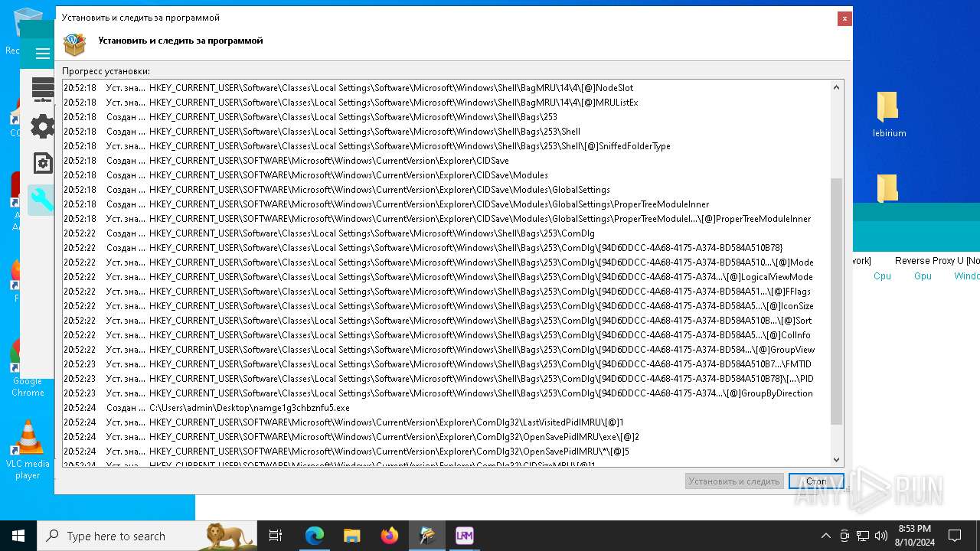Viewport: 980px width, 551px height.
Task: Launch Firefox from the taskbar
Action: pos(389,536)
